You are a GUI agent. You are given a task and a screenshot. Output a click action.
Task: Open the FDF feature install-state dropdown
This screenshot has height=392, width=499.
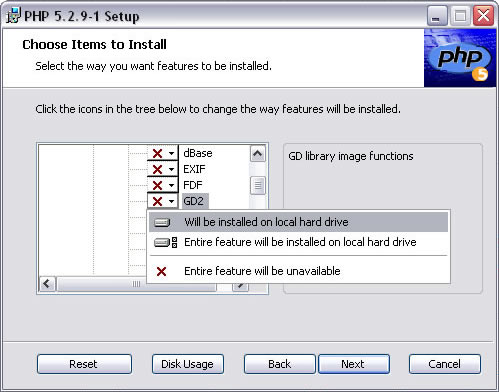tap(163, 185)
